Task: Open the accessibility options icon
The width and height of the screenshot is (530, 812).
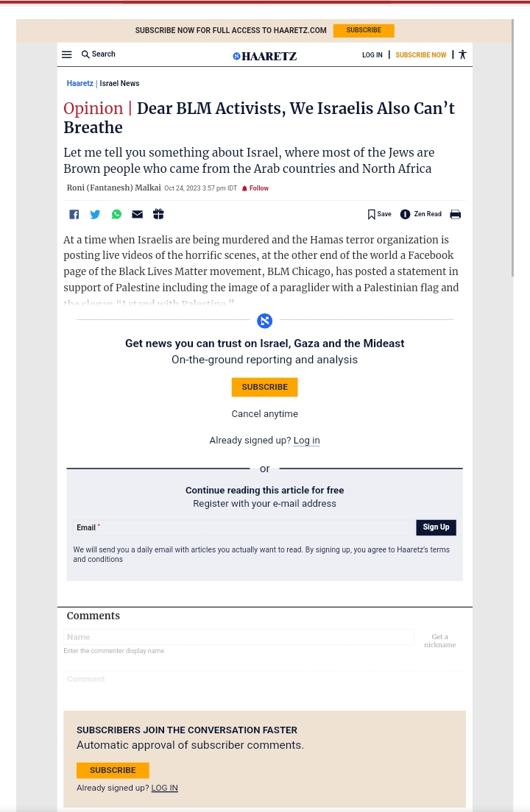Action: [x=462, y=54]
